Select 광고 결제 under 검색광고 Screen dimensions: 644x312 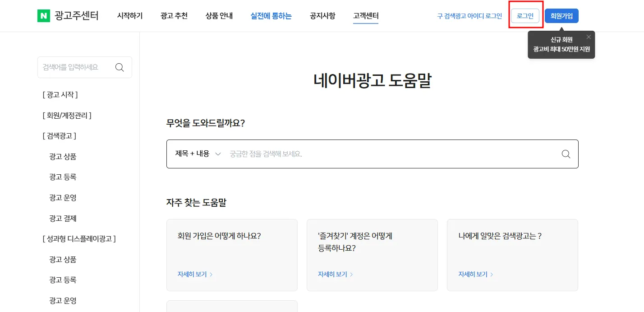(x=63, y=219)
